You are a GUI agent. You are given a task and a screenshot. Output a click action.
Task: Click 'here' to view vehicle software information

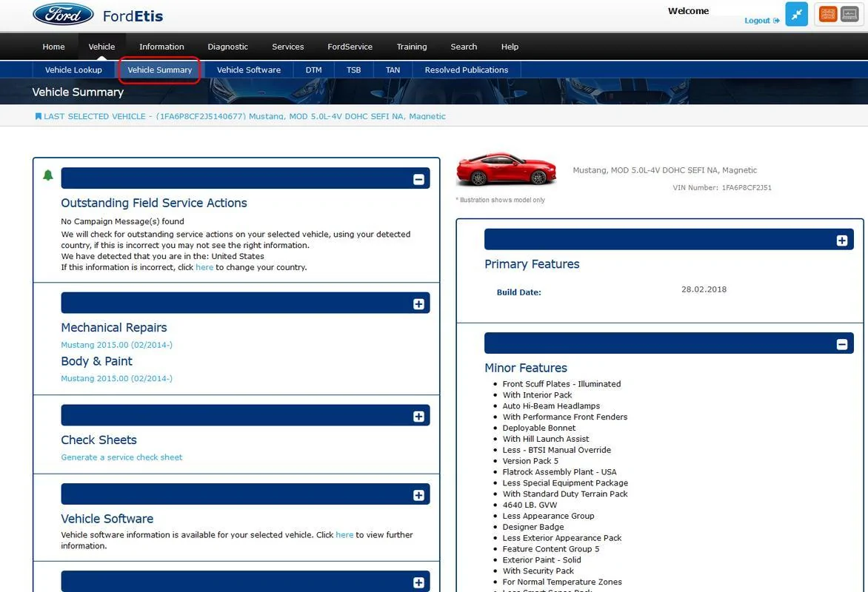[344, 535]
